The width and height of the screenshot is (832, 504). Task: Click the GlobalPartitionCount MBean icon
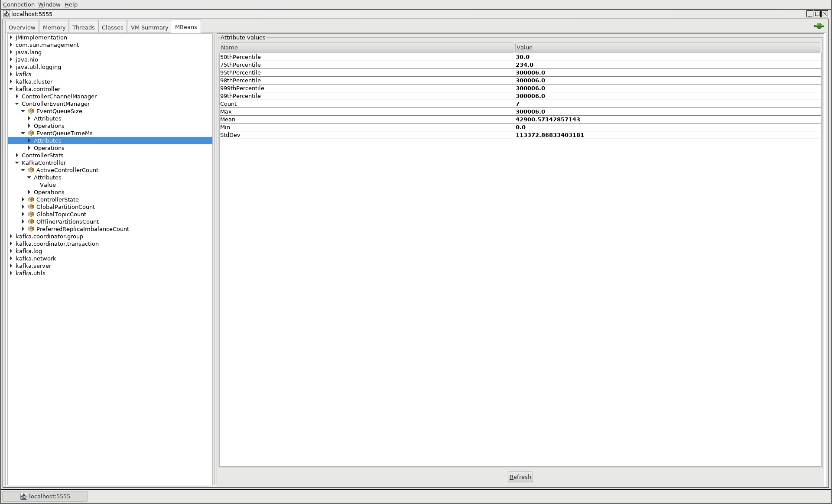[31, 207]
